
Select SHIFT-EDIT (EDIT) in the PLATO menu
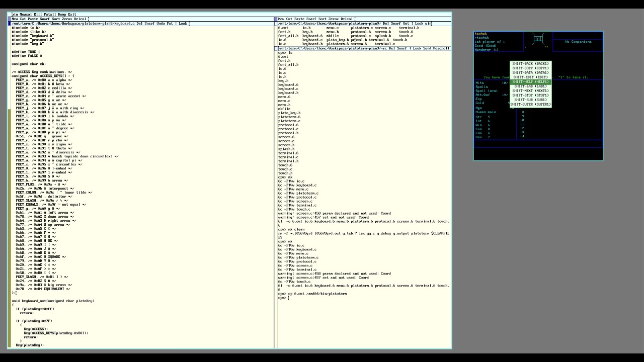(531, 77)
